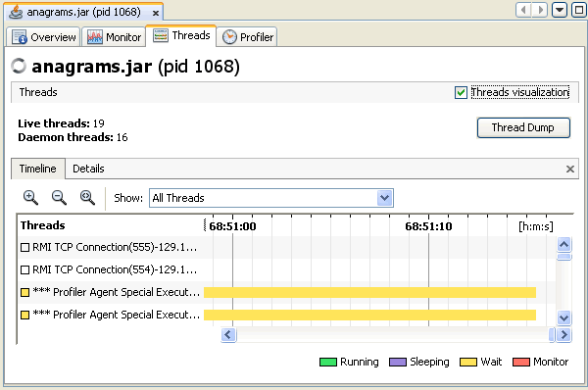Close the anagrams.jar (pid 1068) document tab
This screenshot has width=588, height=390.
[x=156, y=14]
